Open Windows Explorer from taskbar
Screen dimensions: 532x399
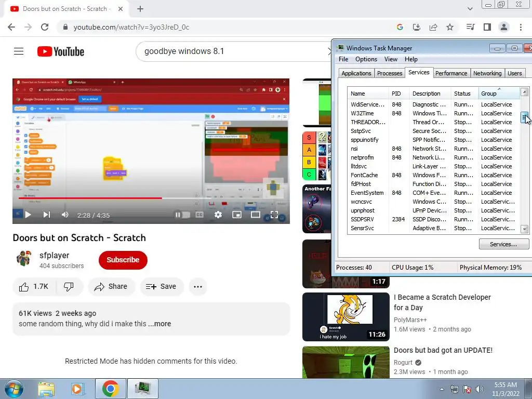[x=46, y=389]
